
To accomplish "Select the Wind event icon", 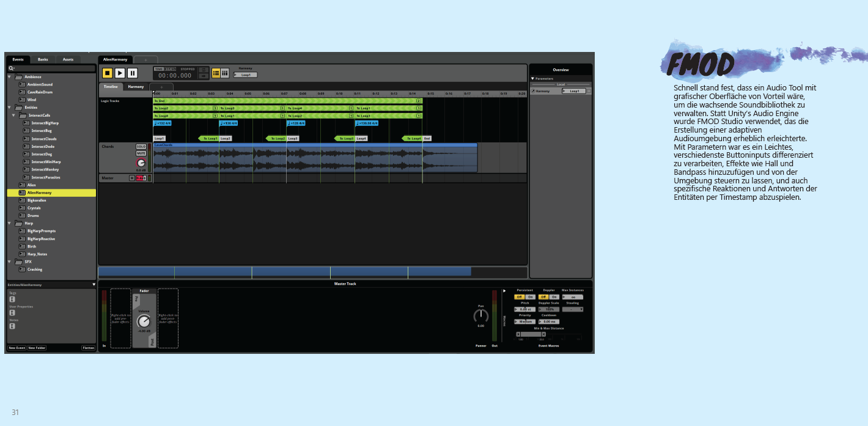I will 22,100.
